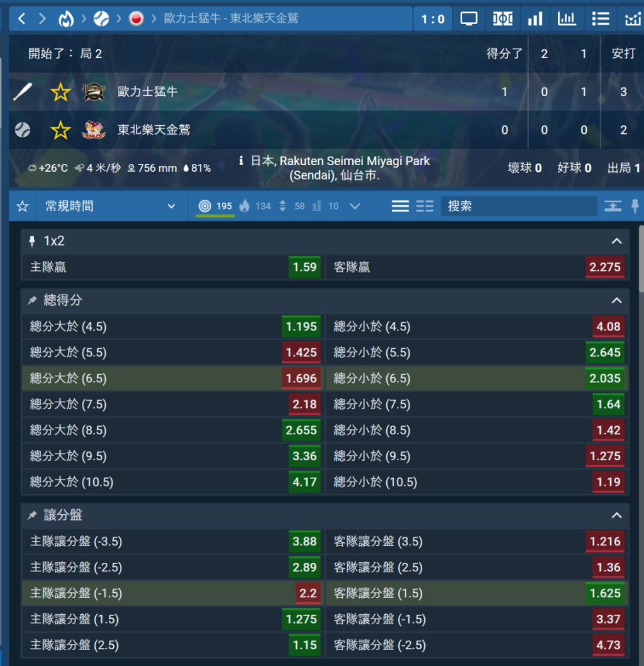Collapse the 總得分 section
The height and width of the screenshot is (666, 644).
(x=617, y=300)
